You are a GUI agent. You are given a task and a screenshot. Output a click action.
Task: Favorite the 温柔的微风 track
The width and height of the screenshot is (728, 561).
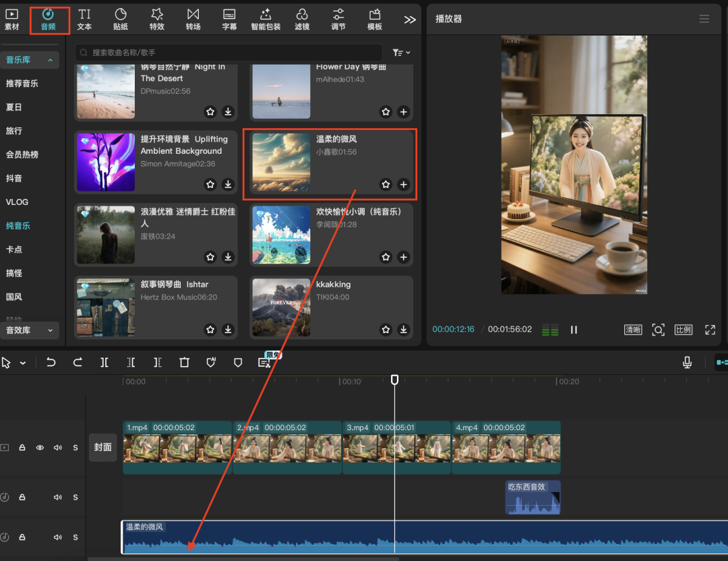coord(386,184)
